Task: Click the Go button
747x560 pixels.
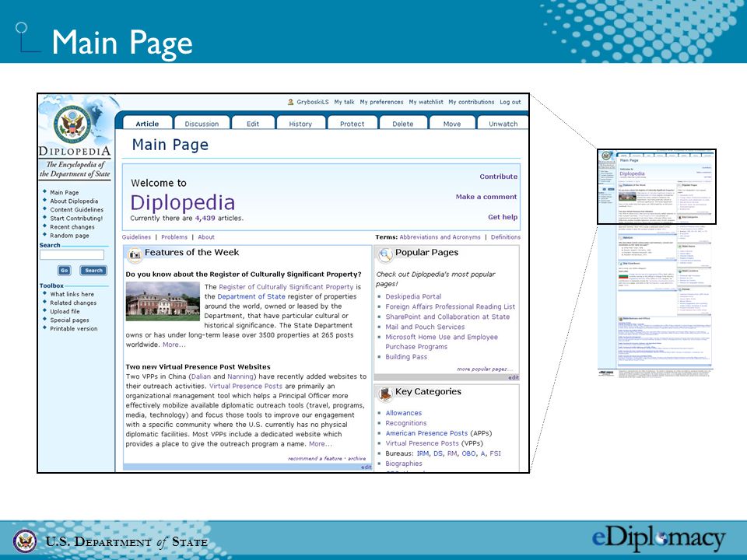Action: click(x=65, y=270)
